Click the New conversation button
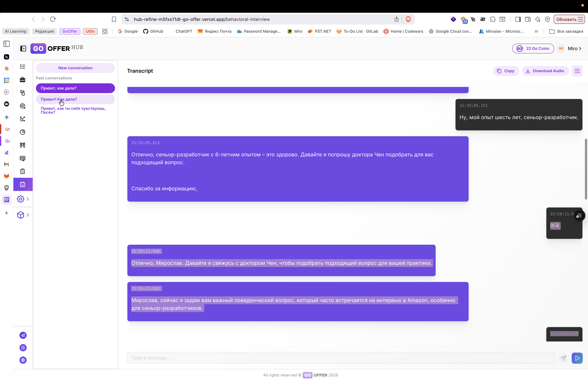The image size is (588, 382). tap(75, 68)
